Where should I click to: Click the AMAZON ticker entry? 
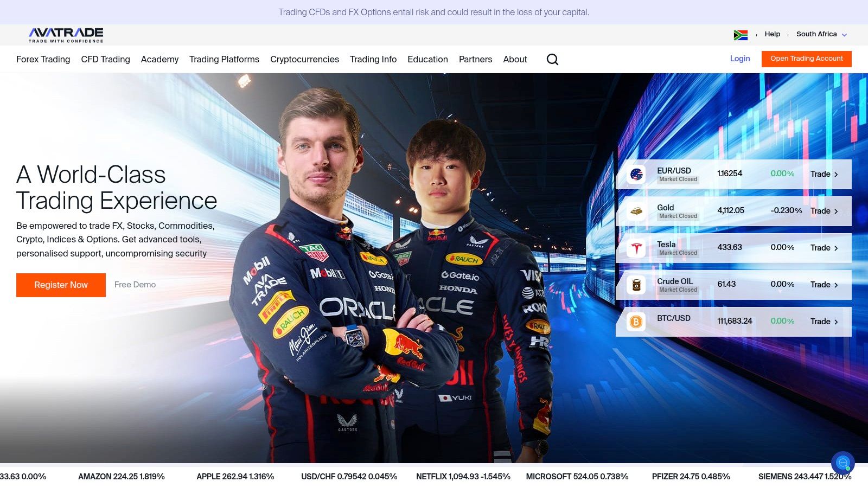coord(122,477)
